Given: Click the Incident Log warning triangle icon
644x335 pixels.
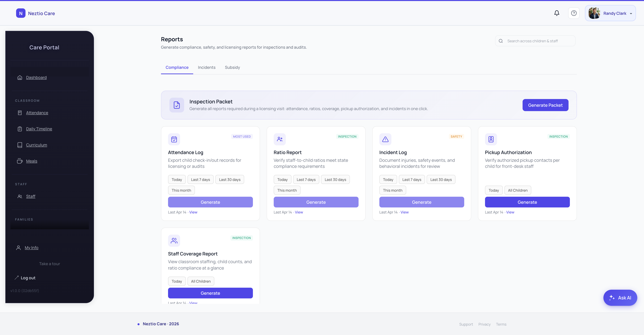Looking at the screenshot, I should (385, 139).
